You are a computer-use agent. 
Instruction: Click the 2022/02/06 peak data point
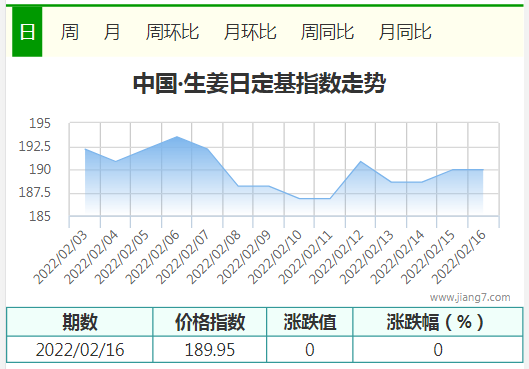pyautogui.click(x=177, y=137)
